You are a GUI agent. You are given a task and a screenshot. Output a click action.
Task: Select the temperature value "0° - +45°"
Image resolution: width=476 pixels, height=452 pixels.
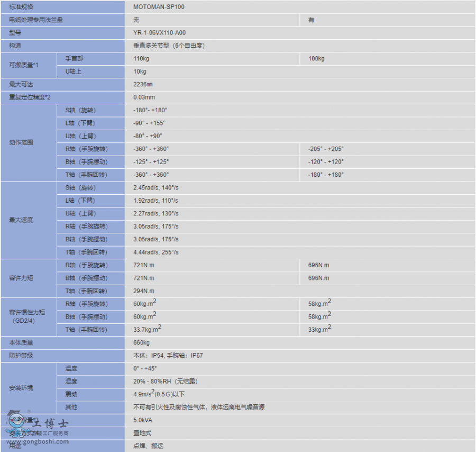[x=145, y=368]
